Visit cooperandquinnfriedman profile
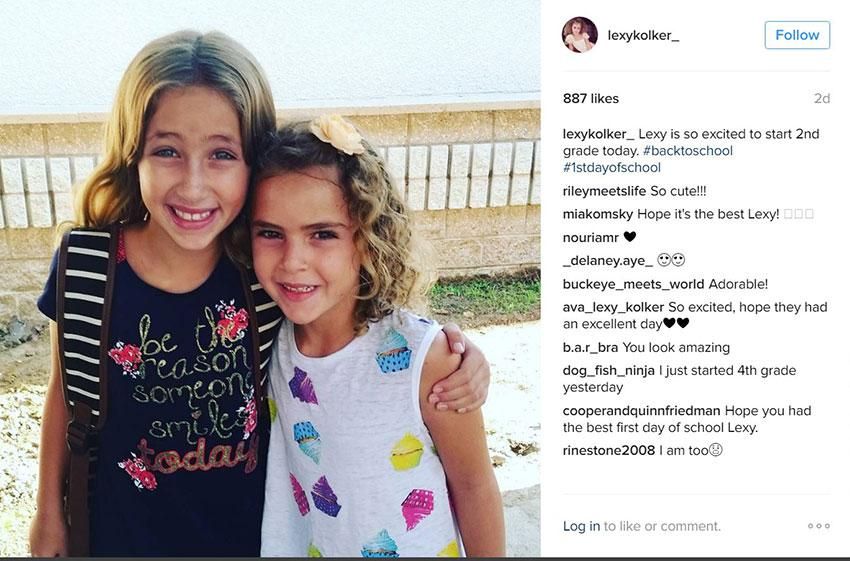Viewport: 850px width, 561px height. point(641,411)
